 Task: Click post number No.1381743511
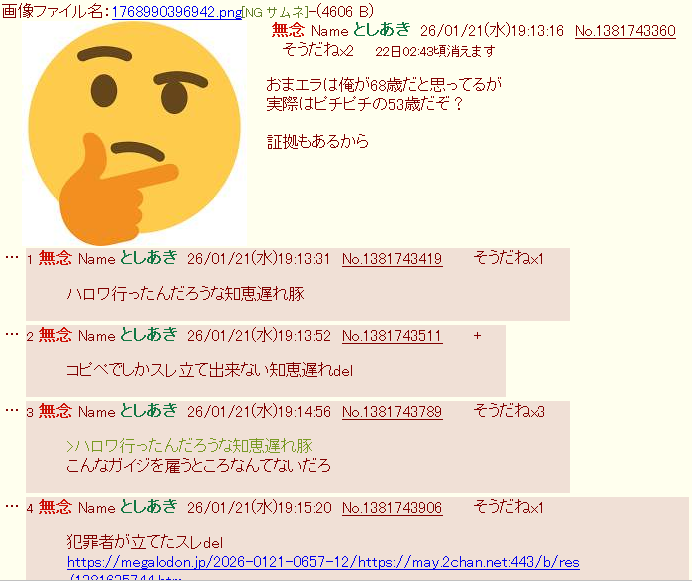tap(392, 336)
